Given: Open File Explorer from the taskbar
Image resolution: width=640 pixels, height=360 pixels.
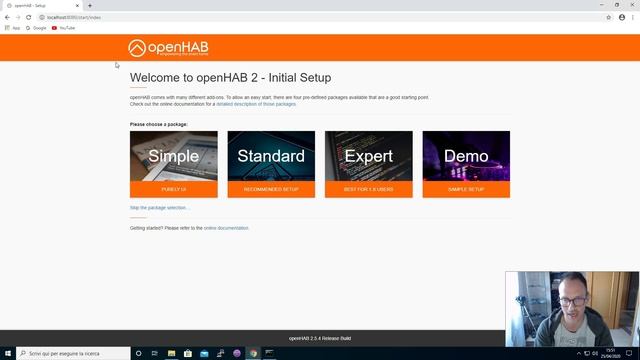Looking at the screenshot, I should [171, 353].
